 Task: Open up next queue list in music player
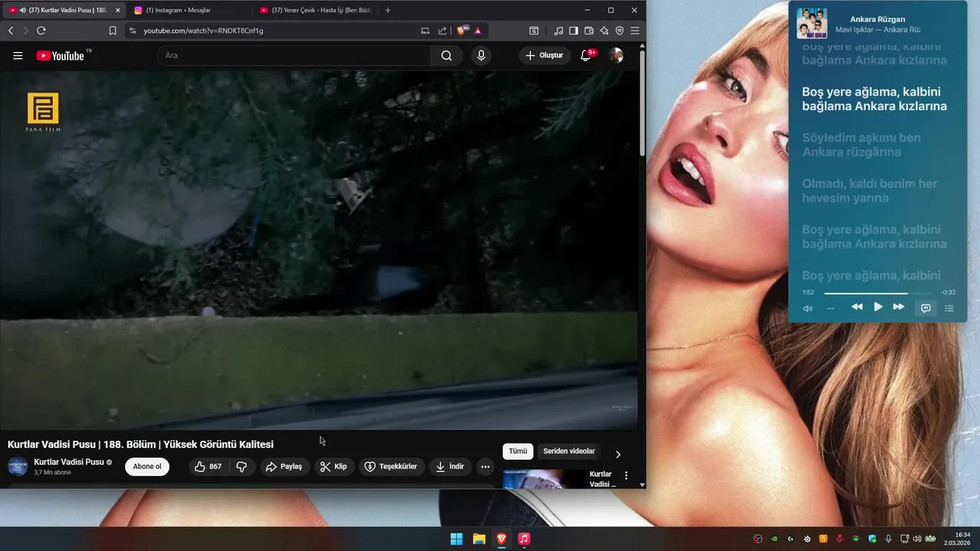pyautogui.click(x=949, y=308)
